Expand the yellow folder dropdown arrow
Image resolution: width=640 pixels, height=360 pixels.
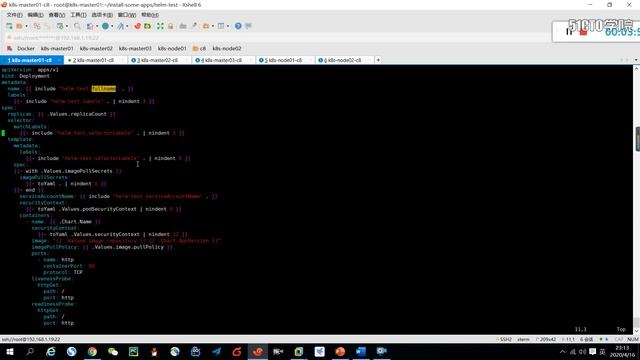(213, 26)
